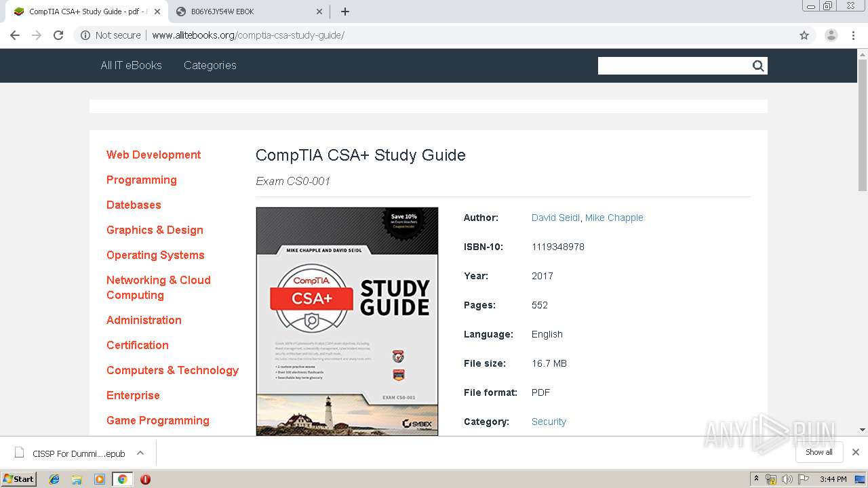868x488 pixels.
Task: Open the Computers & Technology category
Action: pos(172,370)
